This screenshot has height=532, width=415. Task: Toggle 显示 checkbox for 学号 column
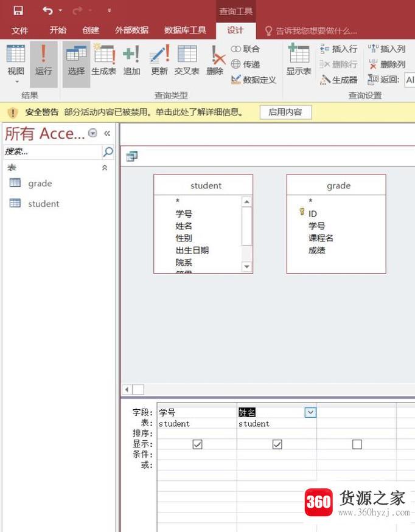[197, 444]
